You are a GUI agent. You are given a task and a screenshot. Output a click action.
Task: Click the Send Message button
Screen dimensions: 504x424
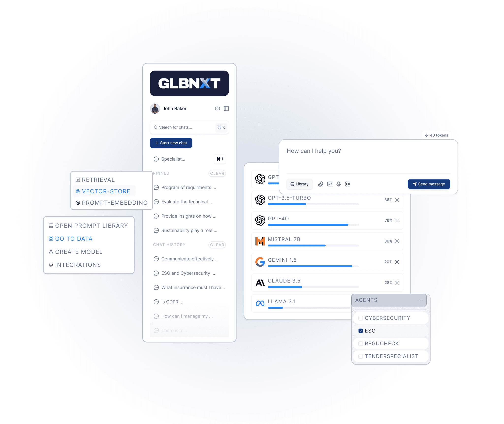coord(429,184)
